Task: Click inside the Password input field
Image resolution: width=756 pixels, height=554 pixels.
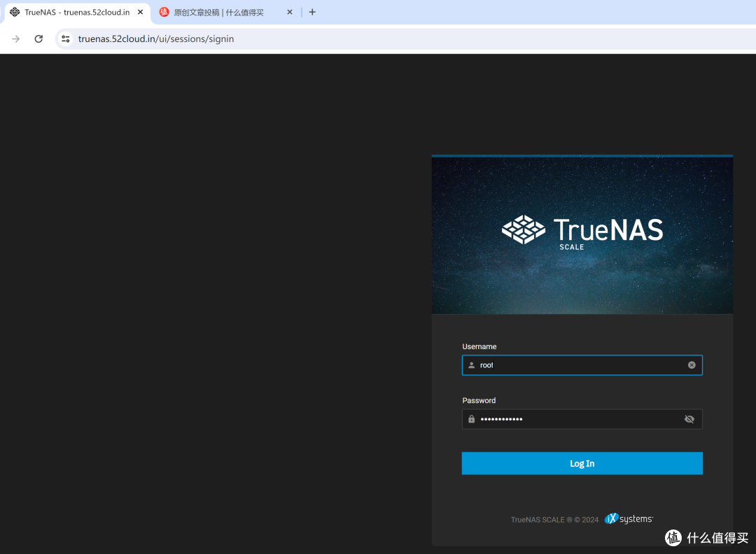Action: click(582, 418)
